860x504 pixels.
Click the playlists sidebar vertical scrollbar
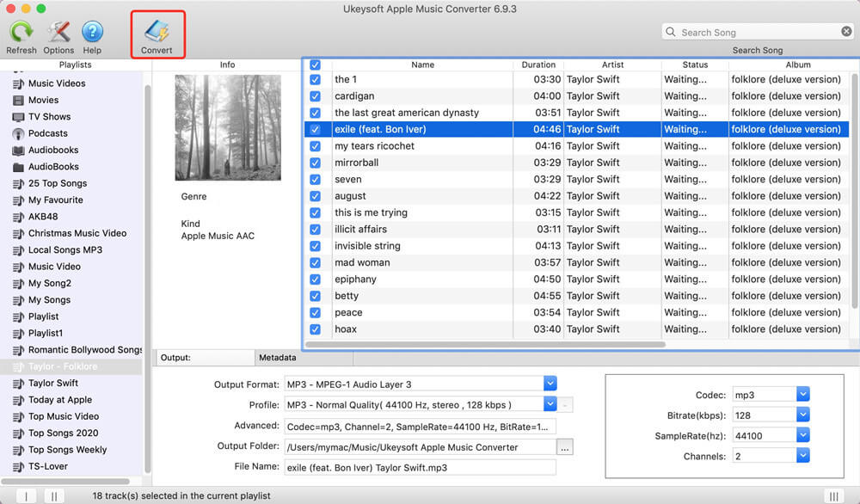148,279
